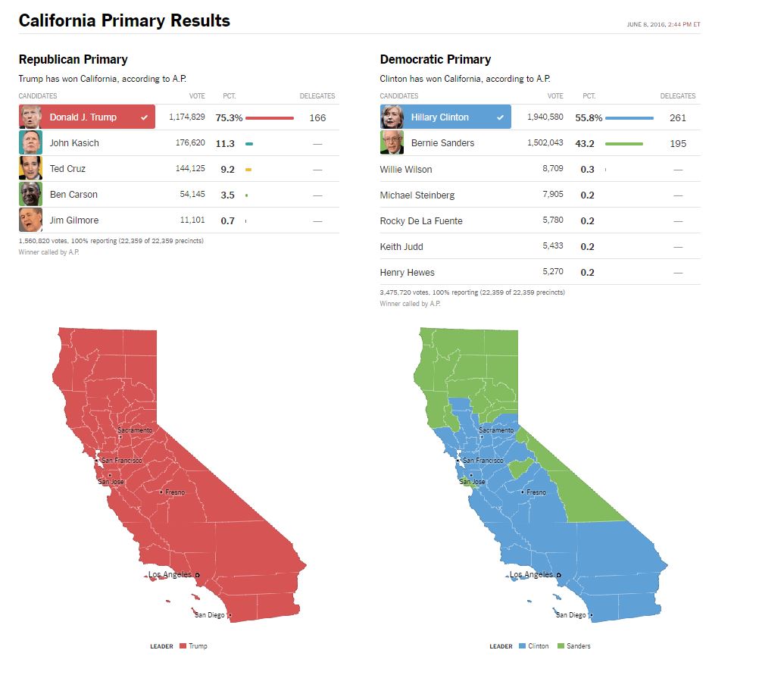
Task: Click the winner checkmark beside Donald J. Trump
Action: (x=144, y=117)
